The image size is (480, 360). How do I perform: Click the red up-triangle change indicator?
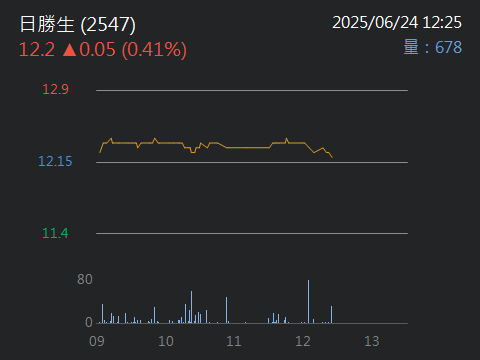70,50
